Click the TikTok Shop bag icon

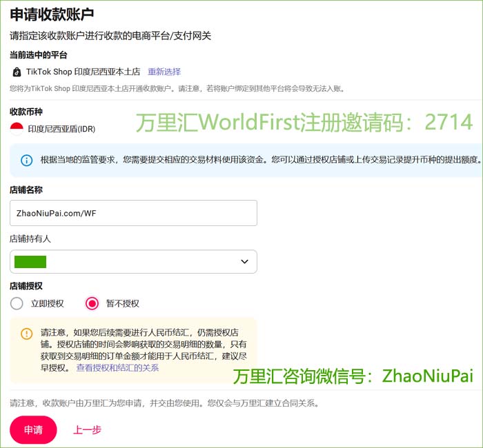point(17,72)
